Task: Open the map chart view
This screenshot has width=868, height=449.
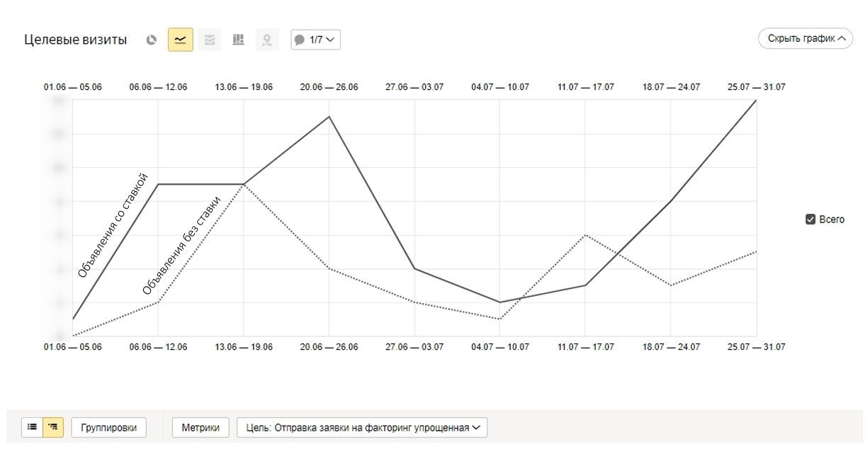Action: coord(266,40)
